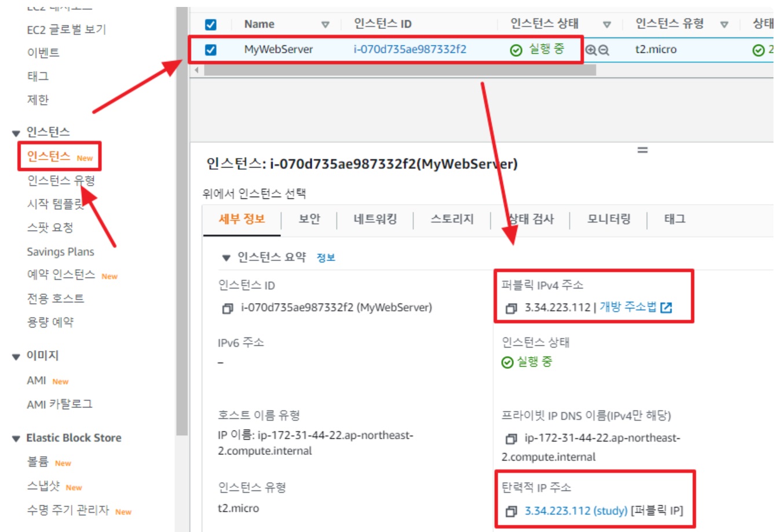The height and width of the screenshot is (532, 774).
Task: Click the t2.micro cell in table row
Action: pos(656,49)
